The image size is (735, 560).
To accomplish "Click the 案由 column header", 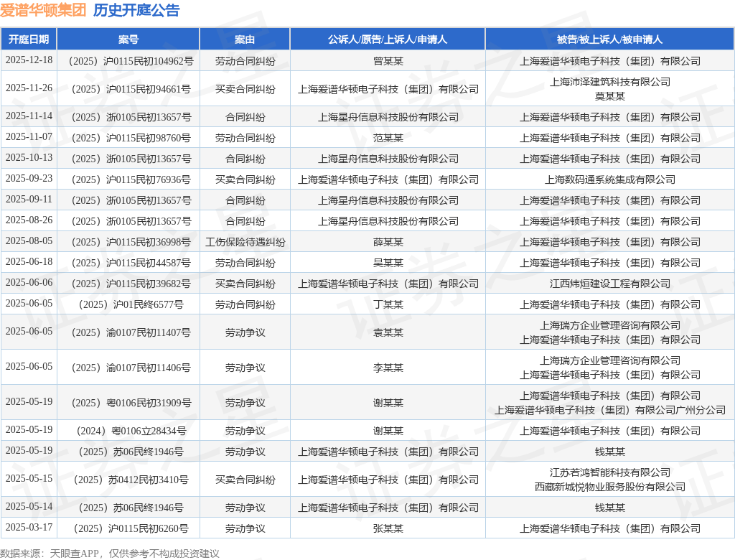I will 245,39.
